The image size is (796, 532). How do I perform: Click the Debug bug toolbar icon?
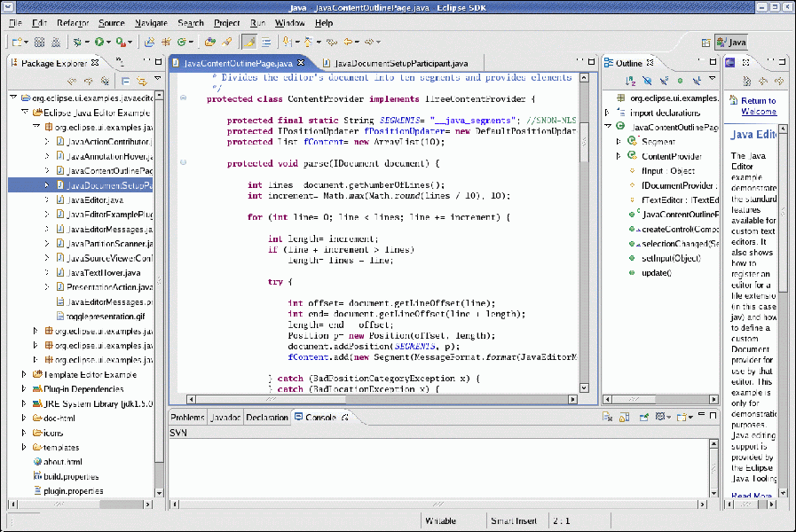coord(77,42)
